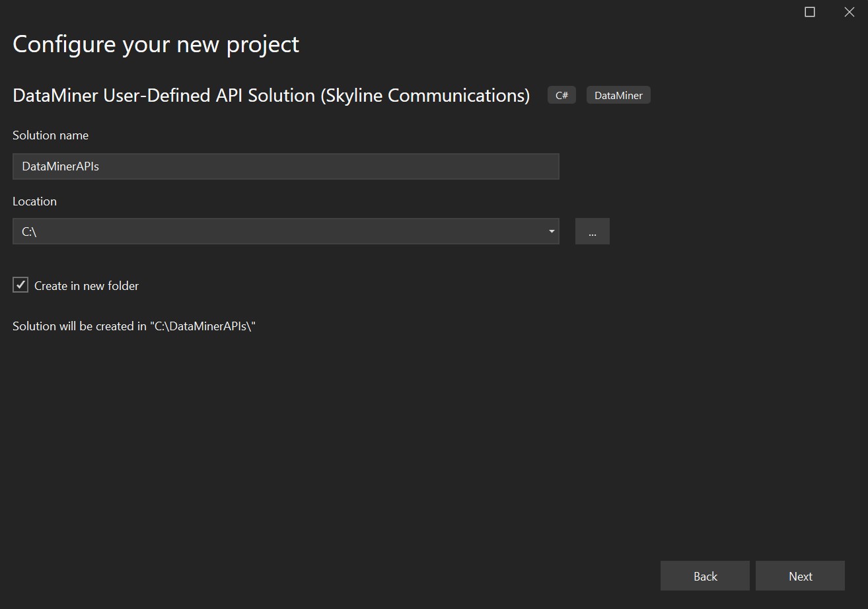Click the Solution name input field
Viewport: 868px width, 609px height.
pyautogui.click(x=285, y=166)
